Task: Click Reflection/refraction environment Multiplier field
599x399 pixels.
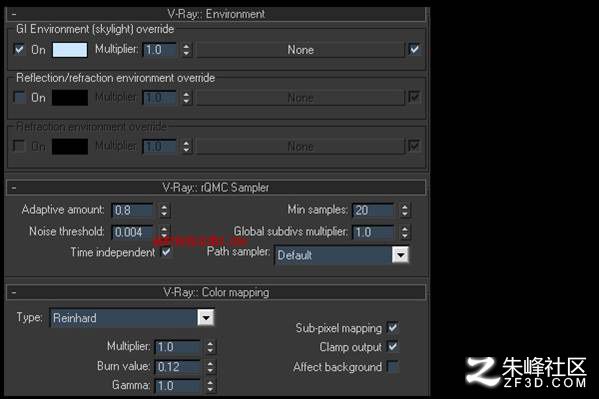Action: coord(160,98)
